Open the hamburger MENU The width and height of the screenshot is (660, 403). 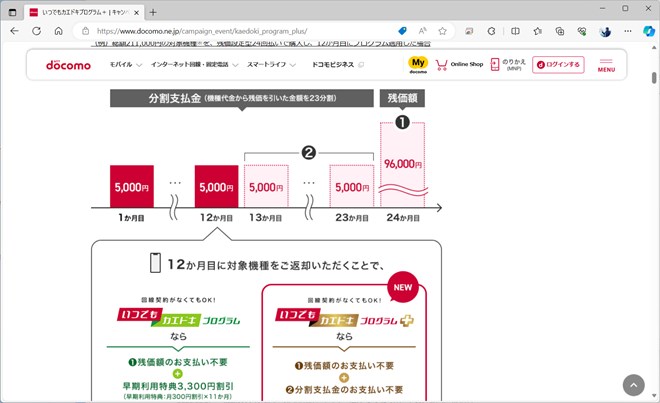click(x=606, y=65)
